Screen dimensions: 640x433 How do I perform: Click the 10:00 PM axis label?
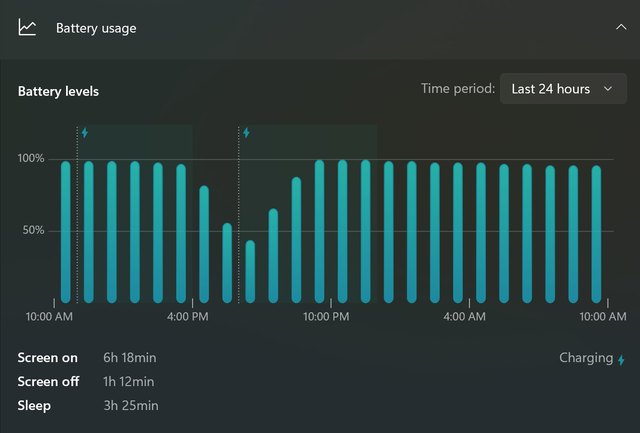click(x=326, y=317)
